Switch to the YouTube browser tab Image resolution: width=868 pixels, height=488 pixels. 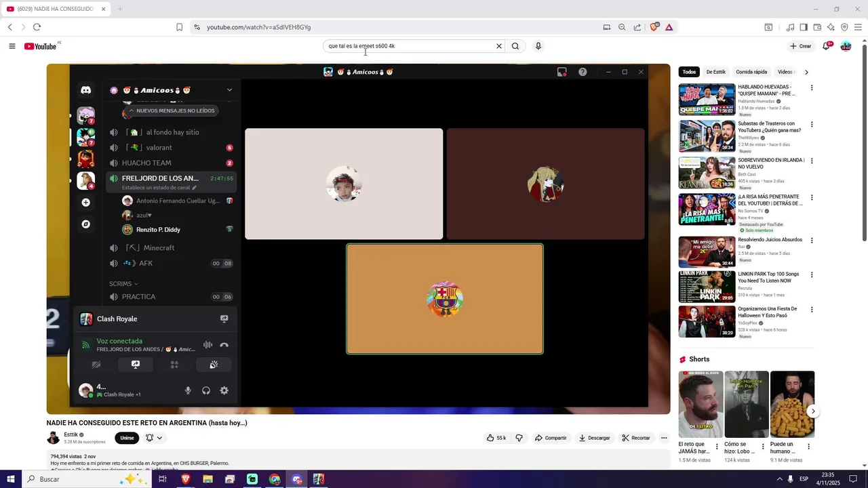point(56,9)
